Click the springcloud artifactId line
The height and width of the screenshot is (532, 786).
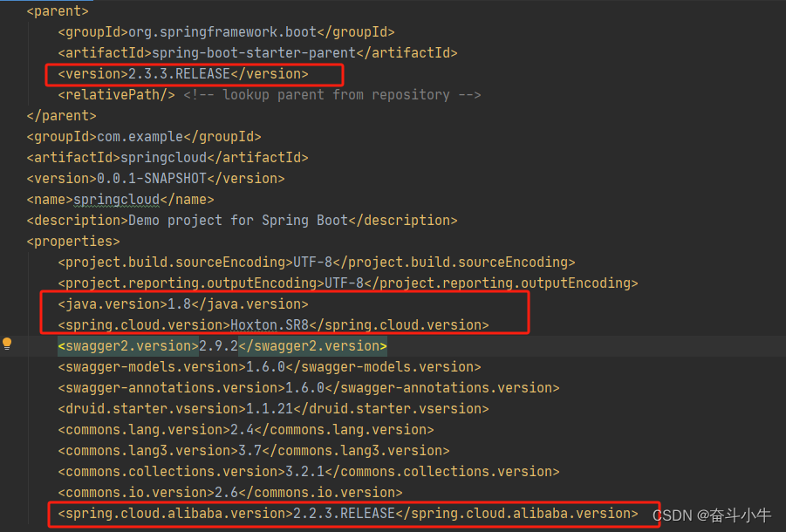[x=167, y=158]
